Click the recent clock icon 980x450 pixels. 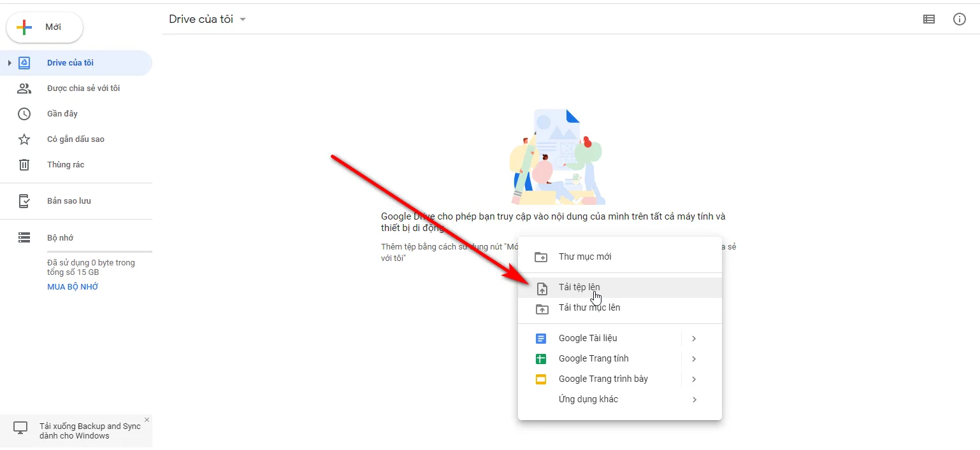point(24,114)
